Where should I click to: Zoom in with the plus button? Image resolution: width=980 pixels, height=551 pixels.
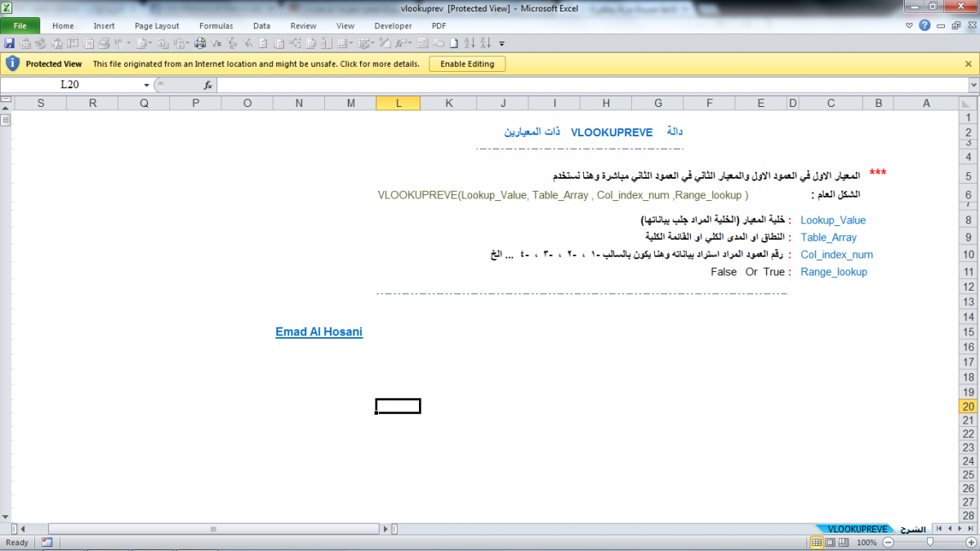point(970,542)
